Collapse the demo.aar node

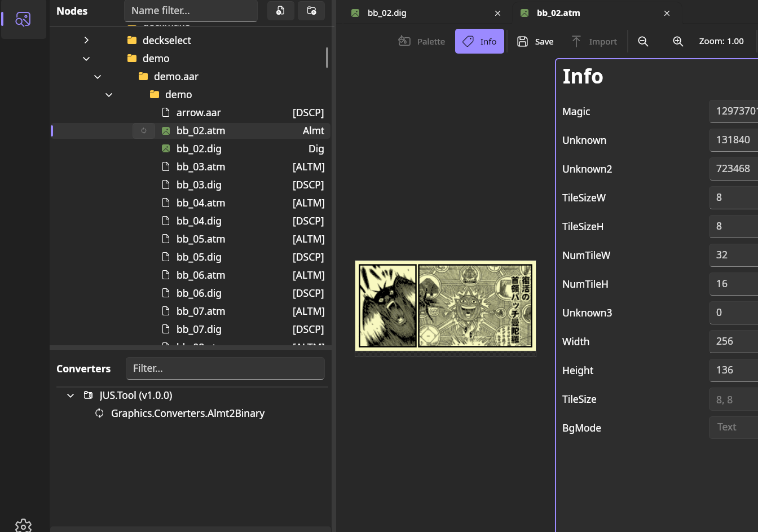[98, 77]
